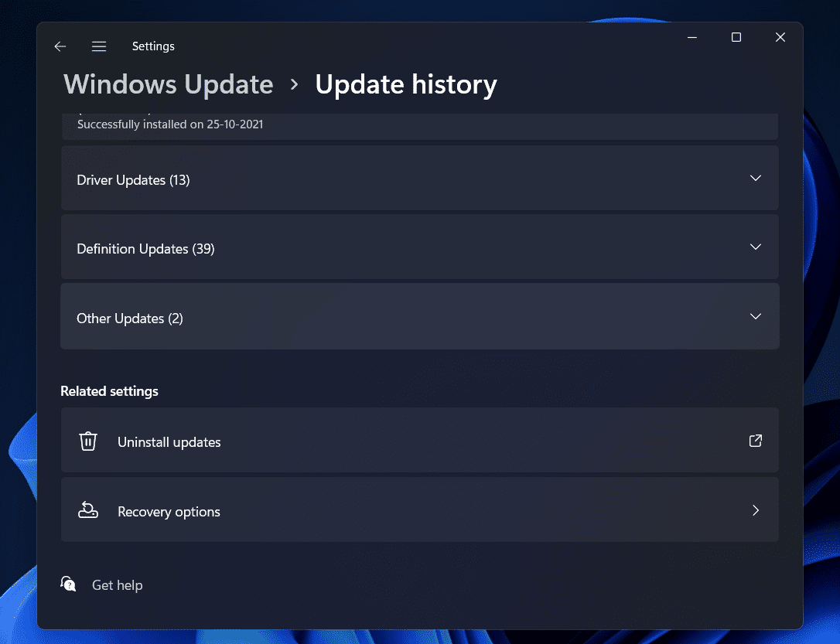The height and width of the screenshot is (644, 840).
Task: Click the Definition Updates (39) label
Action: tap(145, 249)
